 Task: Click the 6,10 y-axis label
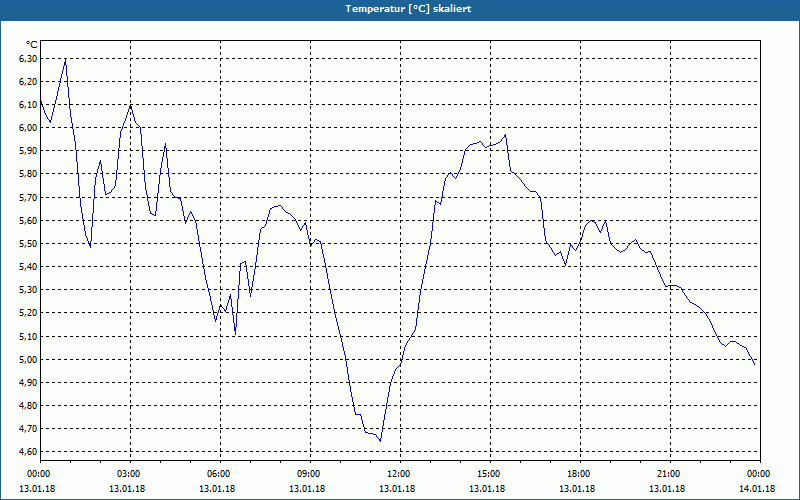pos(27,105)
